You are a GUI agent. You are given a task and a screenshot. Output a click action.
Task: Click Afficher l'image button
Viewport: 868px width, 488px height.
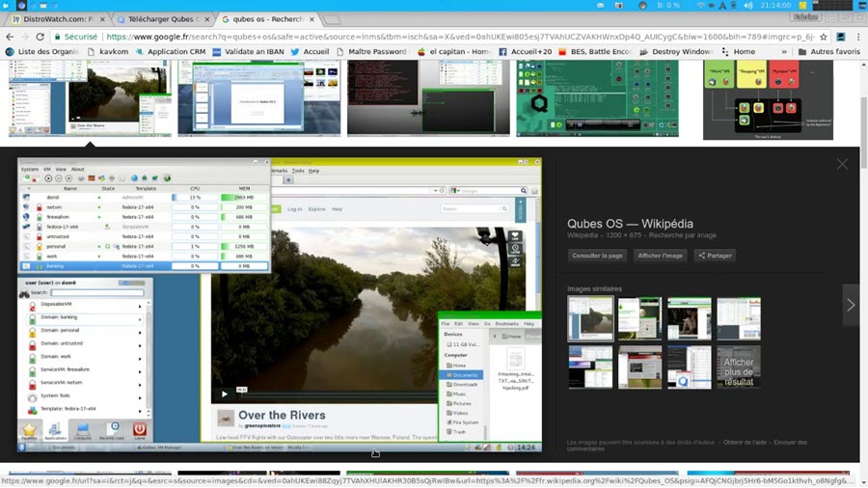(x=660, y=256)
